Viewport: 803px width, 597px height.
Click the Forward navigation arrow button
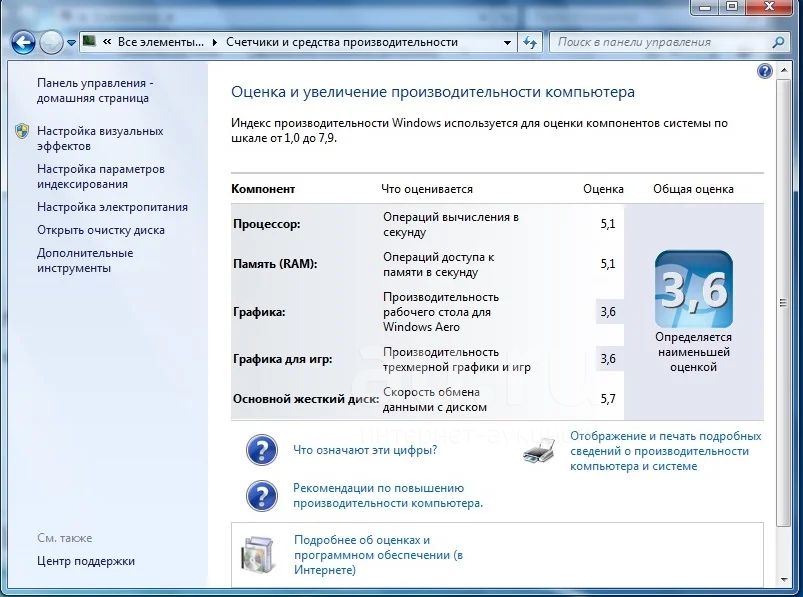[51, 42]
